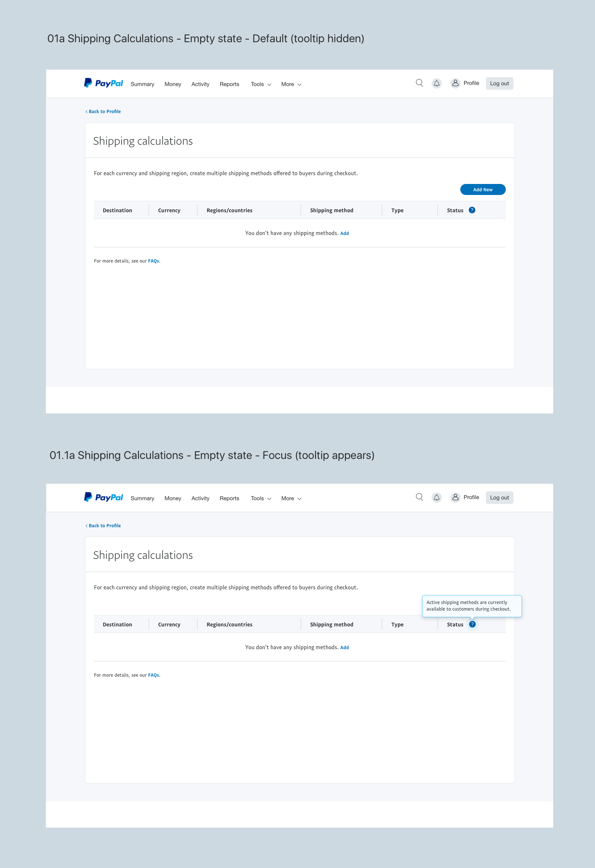
Task: Go to Summary in the 01a default frame navigation
Action: pyautogui.click(x=142, y=84)
